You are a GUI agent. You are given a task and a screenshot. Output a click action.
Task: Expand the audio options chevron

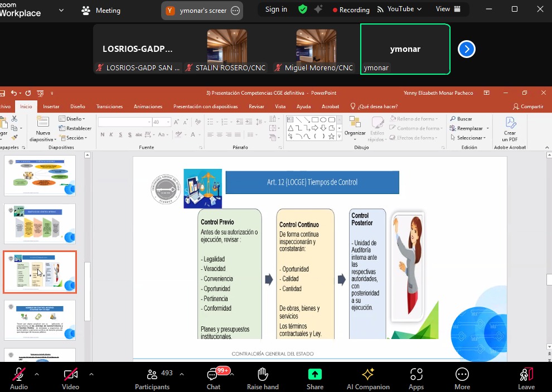37,374
